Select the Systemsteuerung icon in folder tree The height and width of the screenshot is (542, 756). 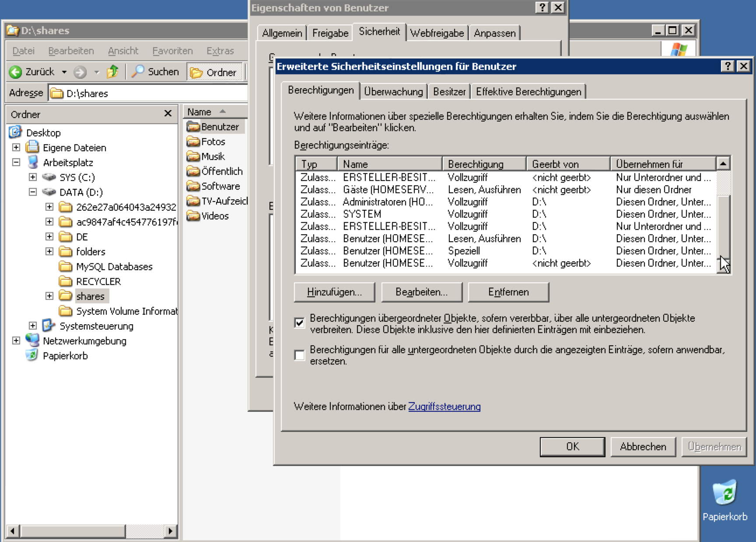click(48, 326)
